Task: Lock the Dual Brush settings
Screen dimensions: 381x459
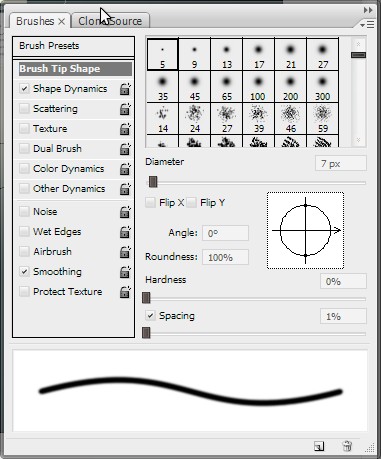Action: click(x=125, y=149)
